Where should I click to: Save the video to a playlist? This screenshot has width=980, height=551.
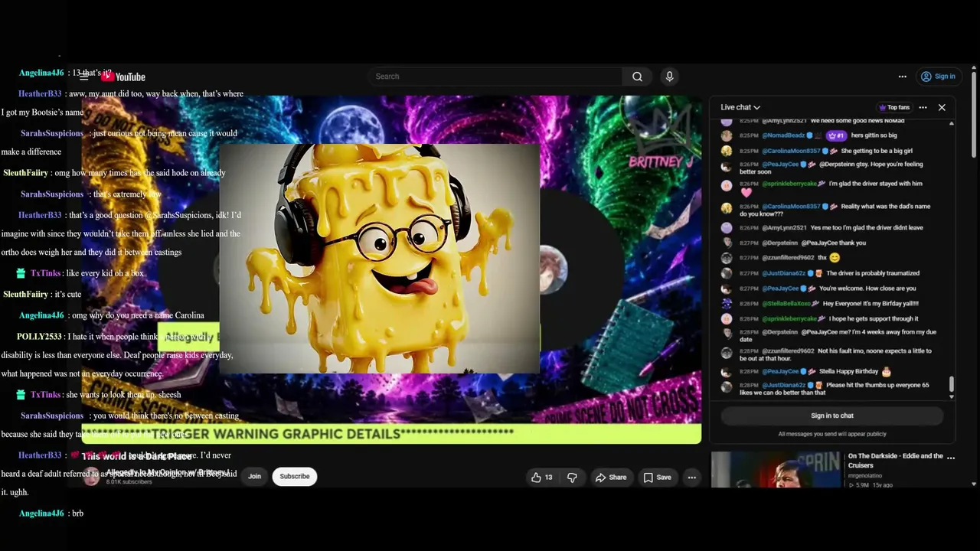coord(657,477)
